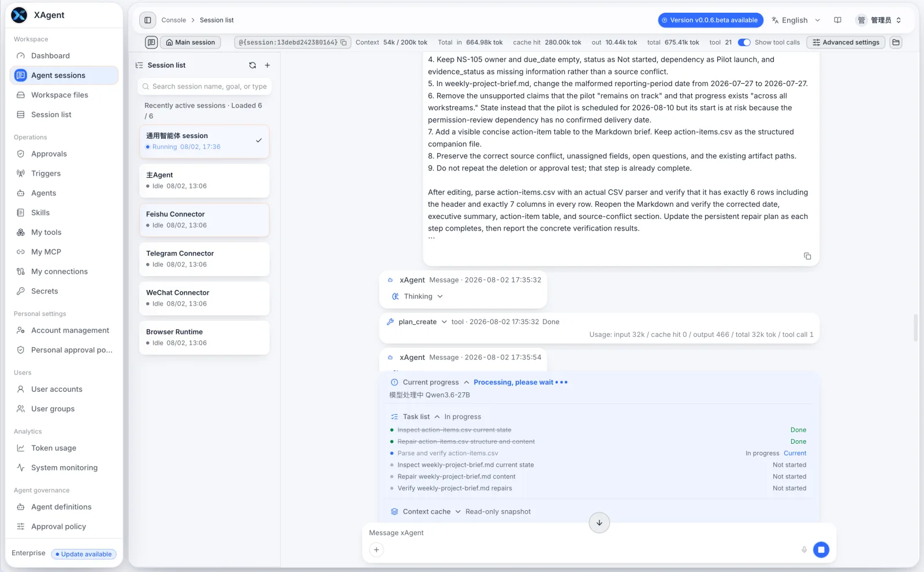
Task: Click Agent sessions in sidebar
Action: (64, 75)
